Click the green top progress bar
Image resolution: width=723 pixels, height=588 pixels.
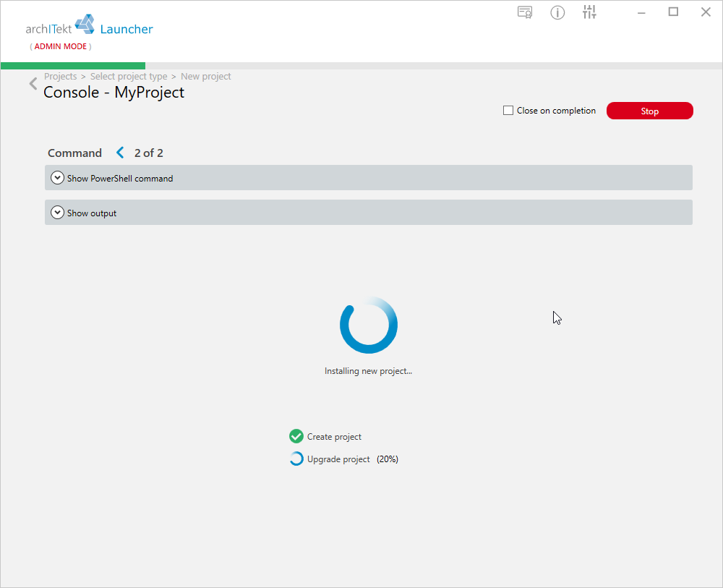click(73, 66)
